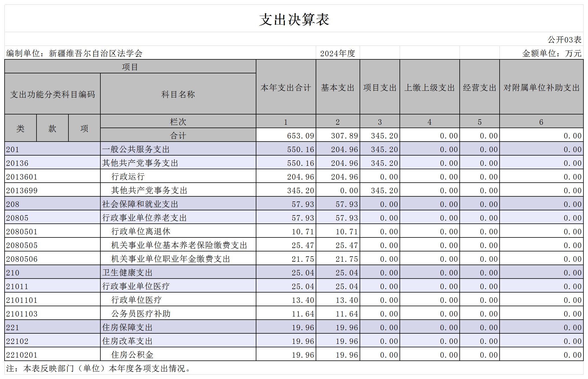The image size is (588, 379).
Task: Click the 上缴上级支出 header cell
Action: (x=429, y=88)
